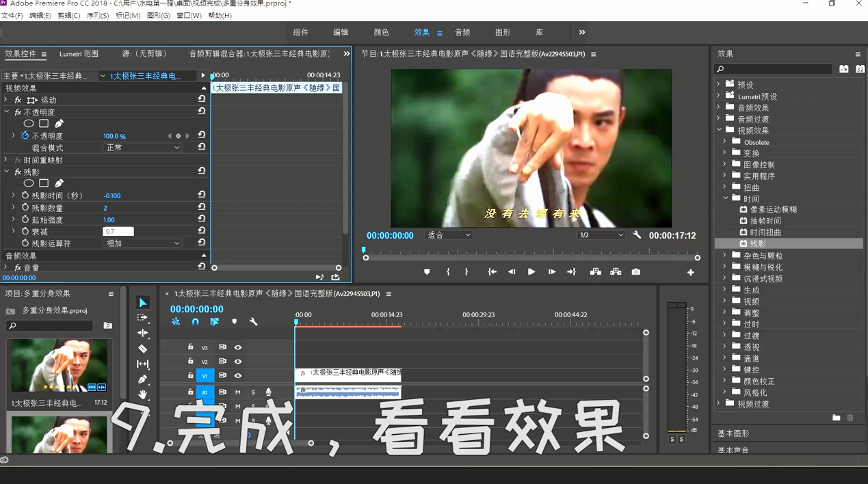
Task: Select the Hand tool
Action: click(142, 394)
